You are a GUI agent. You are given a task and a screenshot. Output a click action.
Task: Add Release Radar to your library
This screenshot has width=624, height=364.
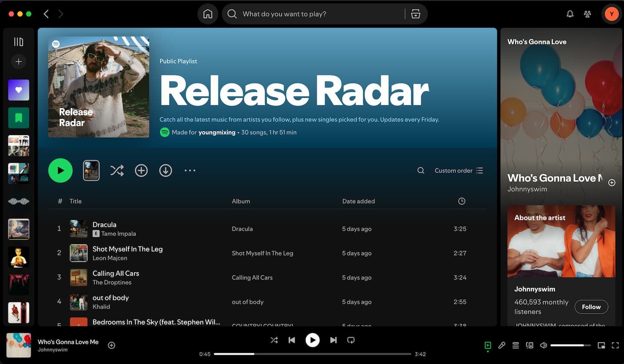coord(141,170)
